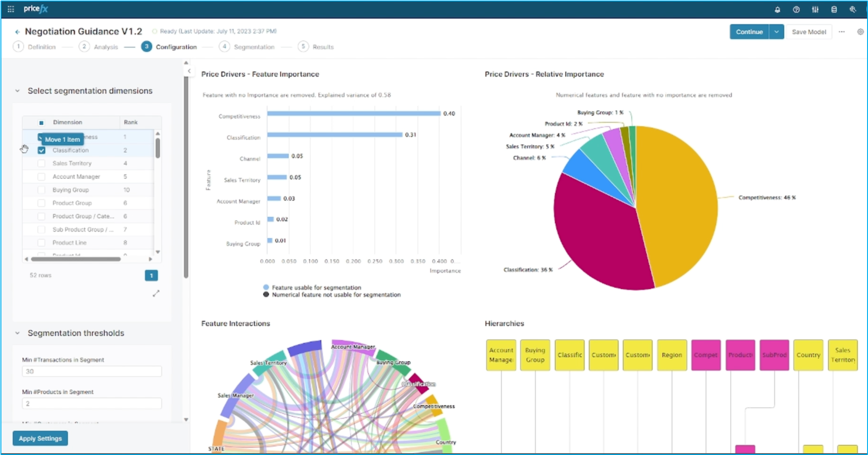Open the apps grid menu icon
The image size is (868, 455).
(11, 9)
